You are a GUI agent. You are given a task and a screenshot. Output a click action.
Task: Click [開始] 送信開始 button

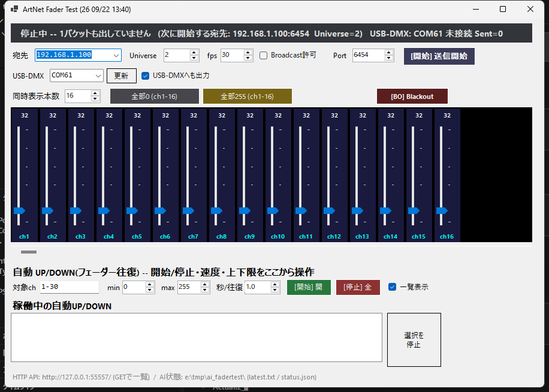pyautogui.click(x=439, y=56)
